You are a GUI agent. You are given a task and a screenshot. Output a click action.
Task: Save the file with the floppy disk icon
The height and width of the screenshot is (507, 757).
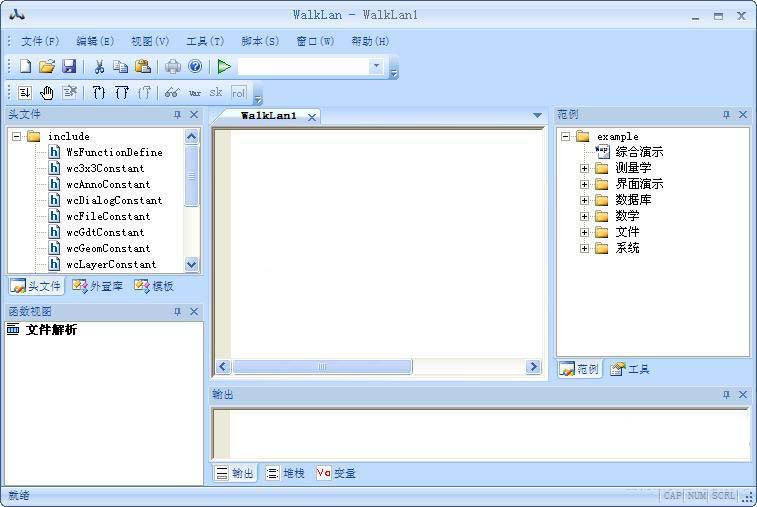point(69,66)
